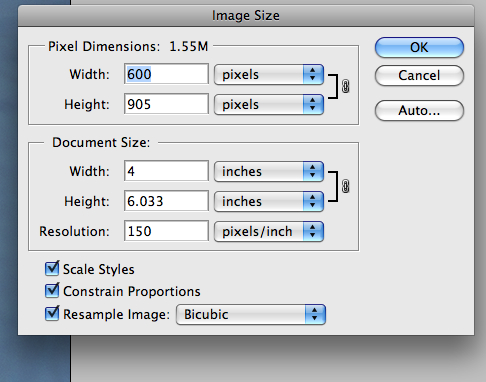Toggle the Scale Styles checkbox
Image resolution: width=486 pixels, height=382 pixels.
coord(52,269)
